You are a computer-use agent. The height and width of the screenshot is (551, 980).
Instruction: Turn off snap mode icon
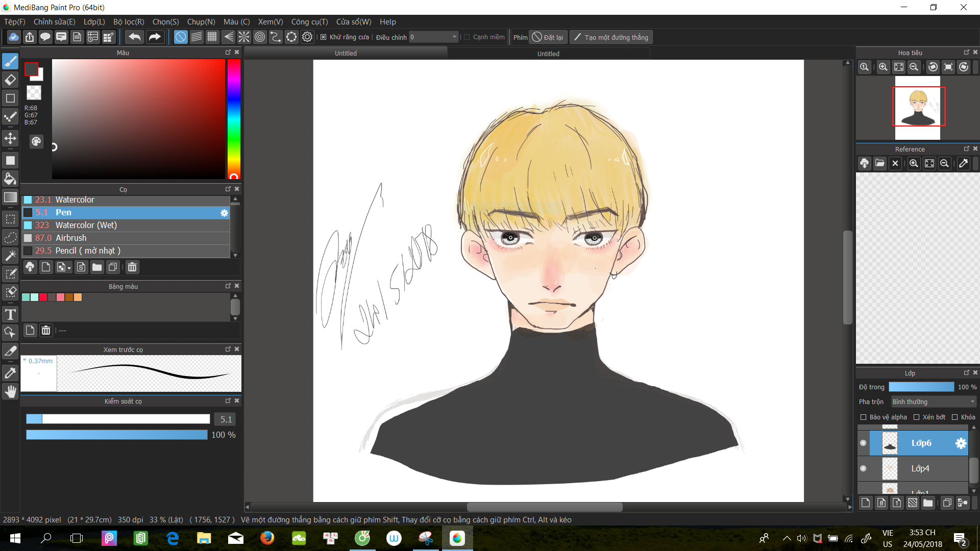(181, 37)
